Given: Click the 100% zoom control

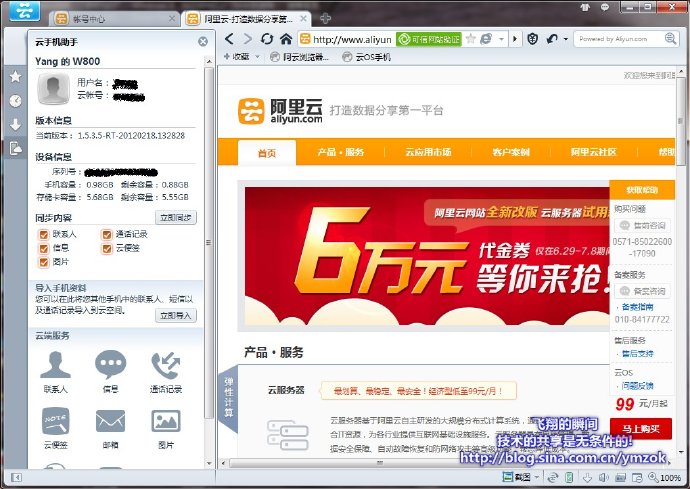Looking at the screenshot, I should (x=664, y=477).
